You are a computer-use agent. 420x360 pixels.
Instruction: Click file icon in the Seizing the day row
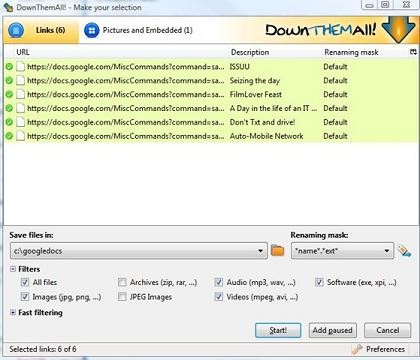21,80
